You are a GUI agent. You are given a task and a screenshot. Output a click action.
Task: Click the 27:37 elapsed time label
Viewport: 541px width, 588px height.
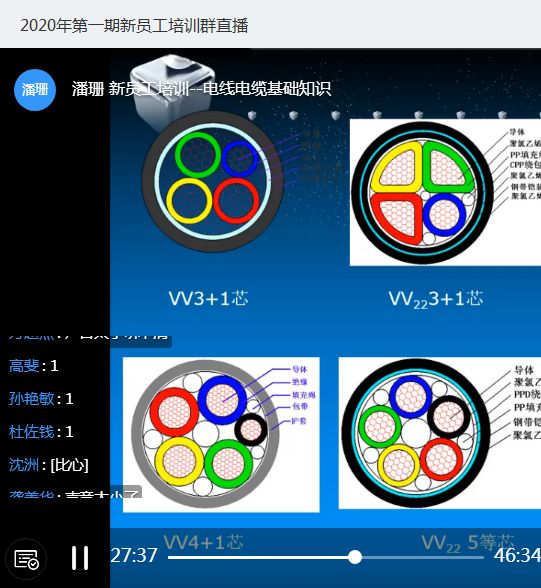click(134, 555)
